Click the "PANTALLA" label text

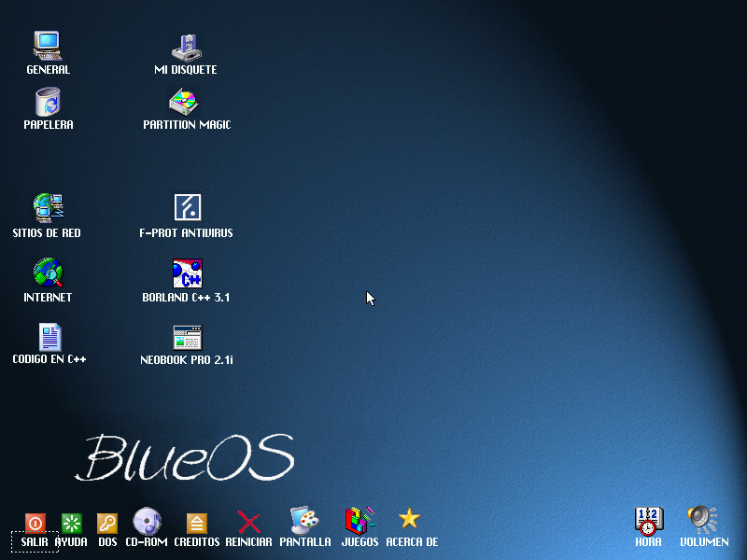click(305, 542)
